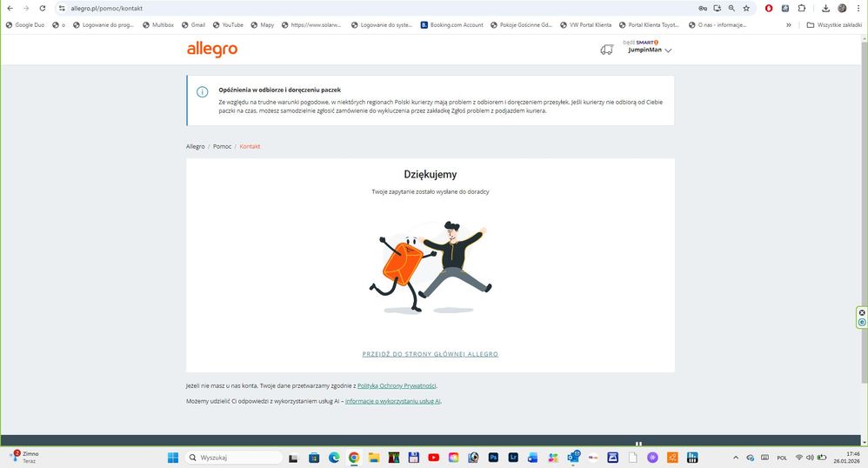Open the VW Portal Klienta bookmark
Image resolution: width=868 pixels, height=468 pixels.
pos(585,25)
